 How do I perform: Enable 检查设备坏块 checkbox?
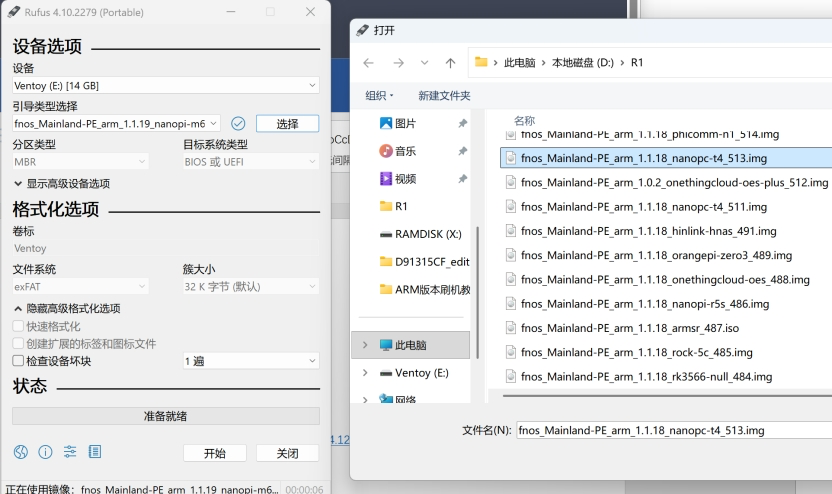pyautogui.click(x=18, y=361)
